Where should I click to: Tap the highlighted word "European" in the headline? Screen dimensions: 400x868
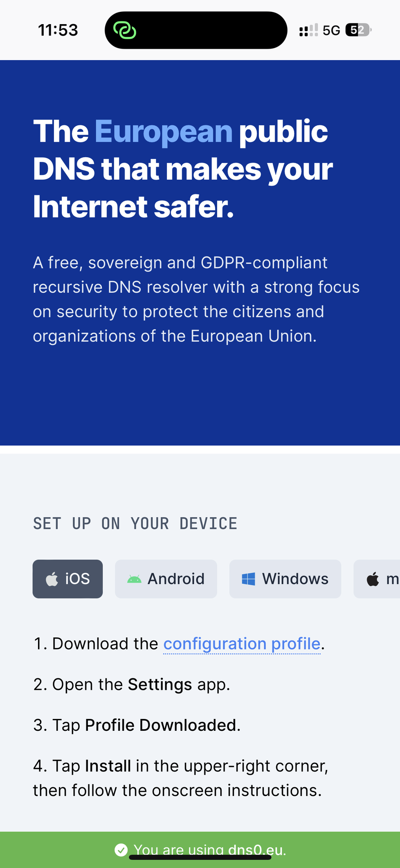[x=164, y=131]
